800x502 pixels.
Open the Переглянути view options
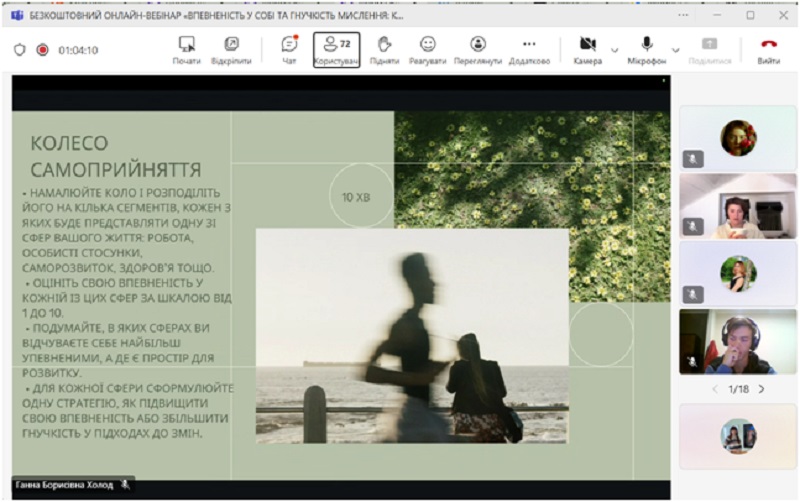coord(477,48)
